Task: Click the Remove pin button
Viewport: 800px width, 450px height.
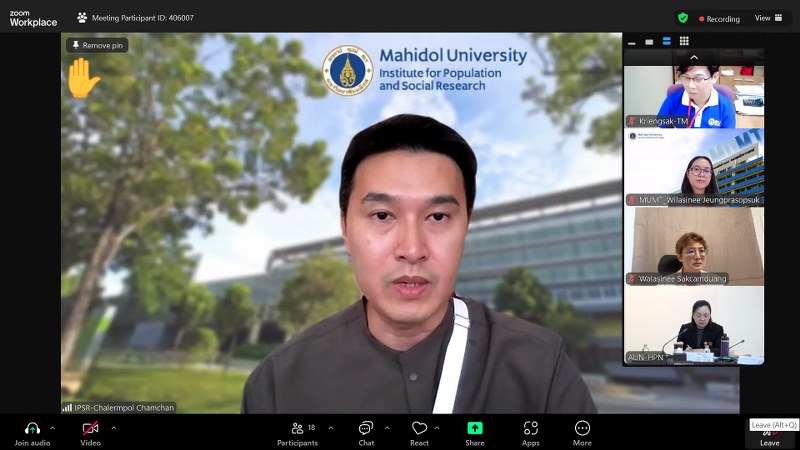Action: [97, 45]
